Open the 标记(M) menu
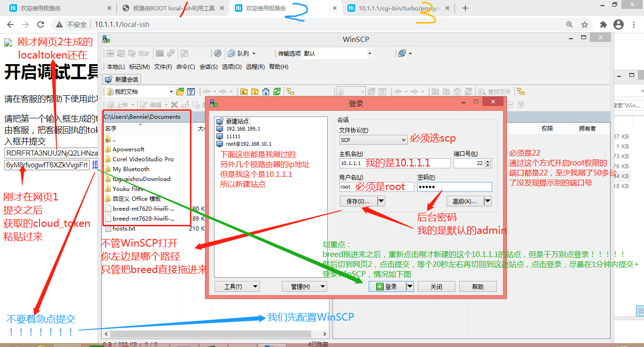The height and width of the screenshot is (347, 644). [140, 67]
